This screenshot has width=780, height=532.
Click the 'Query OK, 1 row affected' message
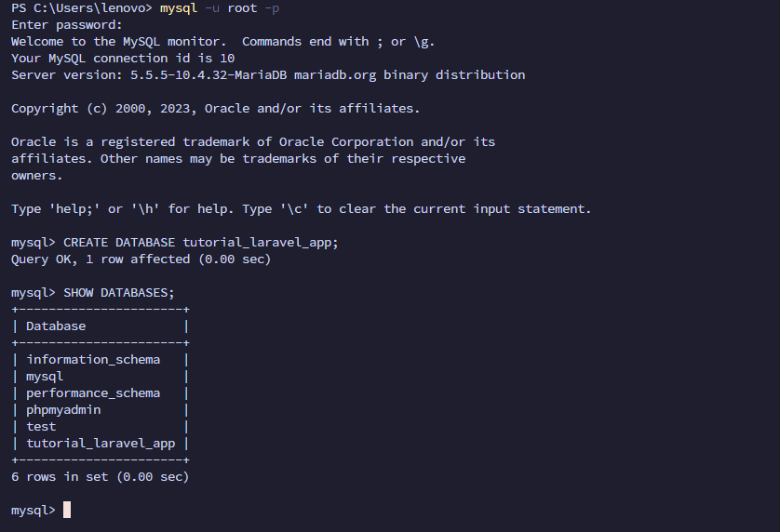tap(141, 259)
